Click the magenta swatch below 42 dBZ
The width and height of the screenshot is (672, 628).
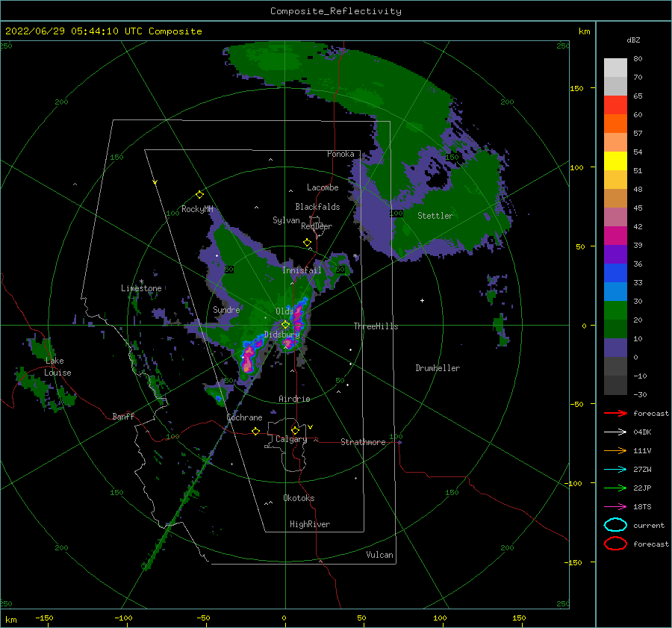(615, 236)
